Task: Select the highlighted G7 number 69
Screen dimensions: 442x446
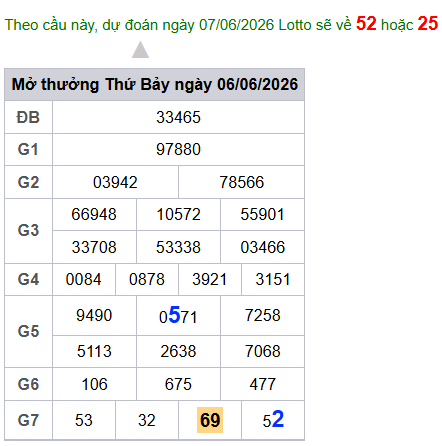Action: coord(210,420)
